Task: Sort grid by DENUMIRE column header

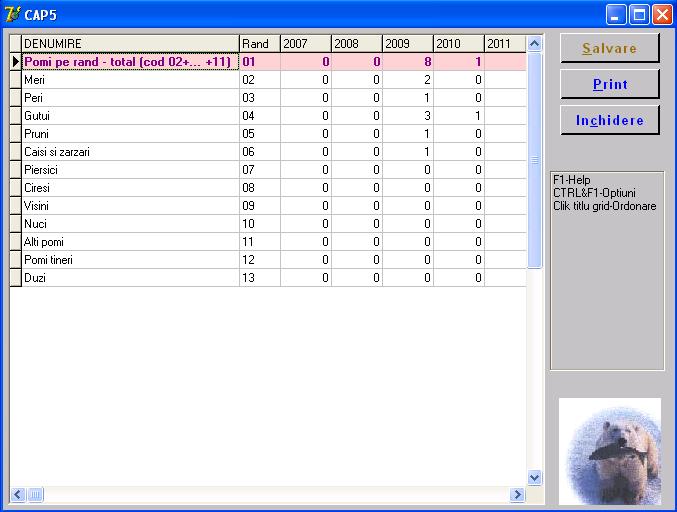Action: point(130,44)
